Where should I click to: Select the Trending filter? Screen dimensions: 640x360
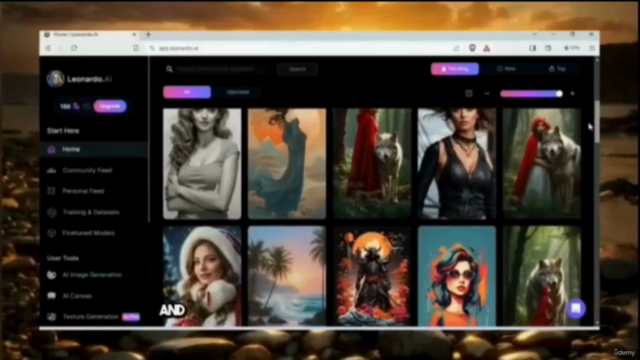coord(455,69)
